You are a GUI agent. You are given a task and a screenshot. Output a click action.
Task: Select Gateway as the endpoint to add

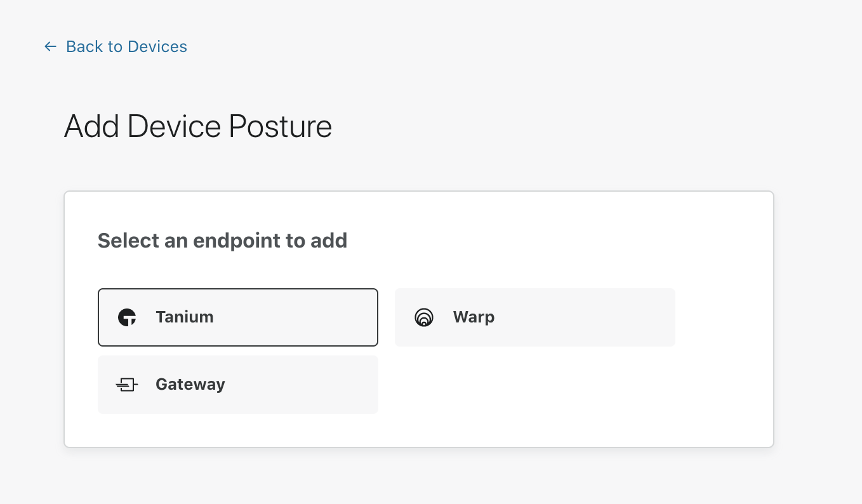tap(237, 384)
